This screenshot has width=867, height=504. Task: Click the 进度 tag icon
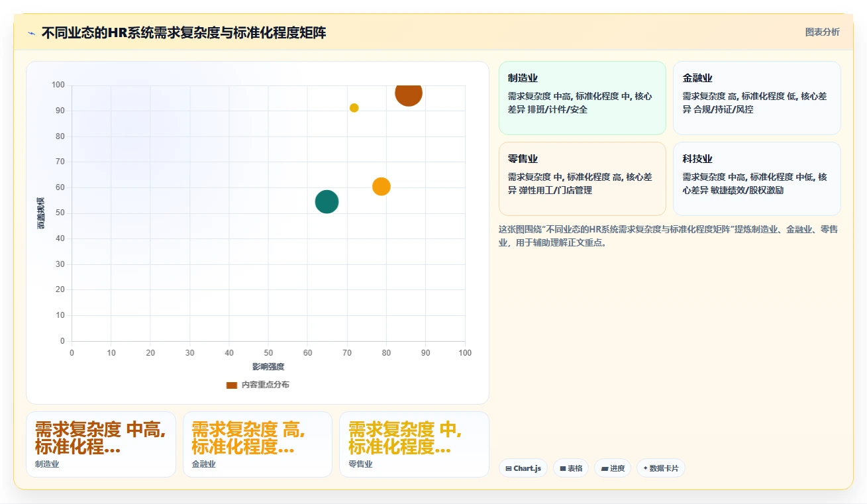(605, 468)
